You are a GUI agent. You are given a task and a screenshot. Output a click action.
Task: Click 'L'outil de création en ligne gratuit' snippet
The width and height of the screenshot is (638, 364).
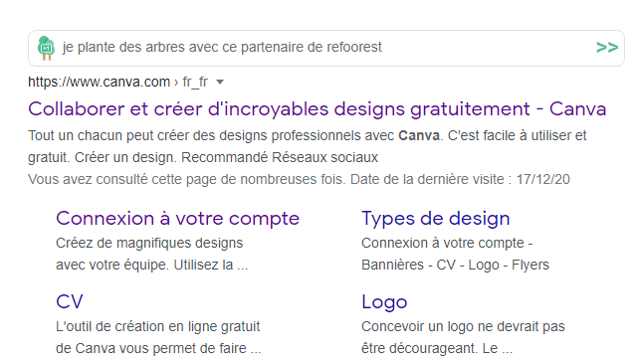[x=158, y=326]
